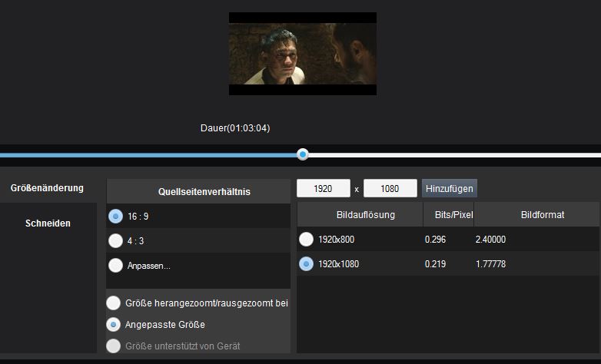This screenshot has width=601, height=364.
Task: Click the video position slider handle
Action: [x=303, y=154]
